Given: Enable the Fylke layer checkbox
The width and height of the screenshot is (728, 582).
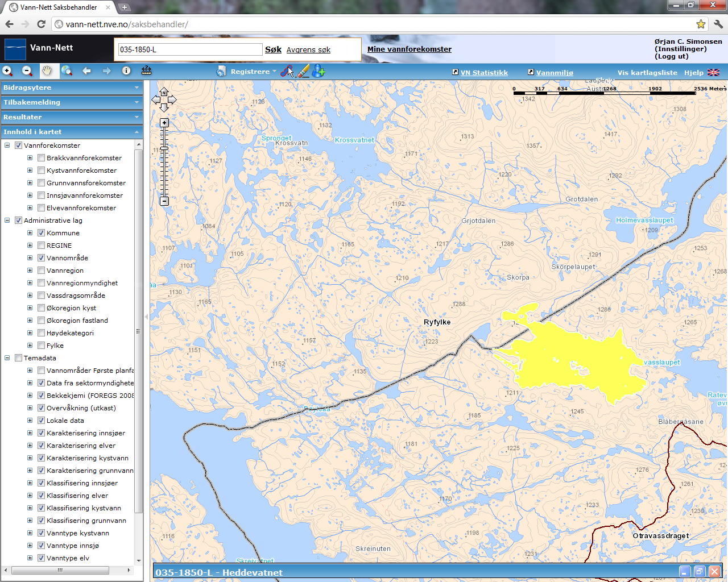Looking at the screenshot, I should tap(41, 346).
